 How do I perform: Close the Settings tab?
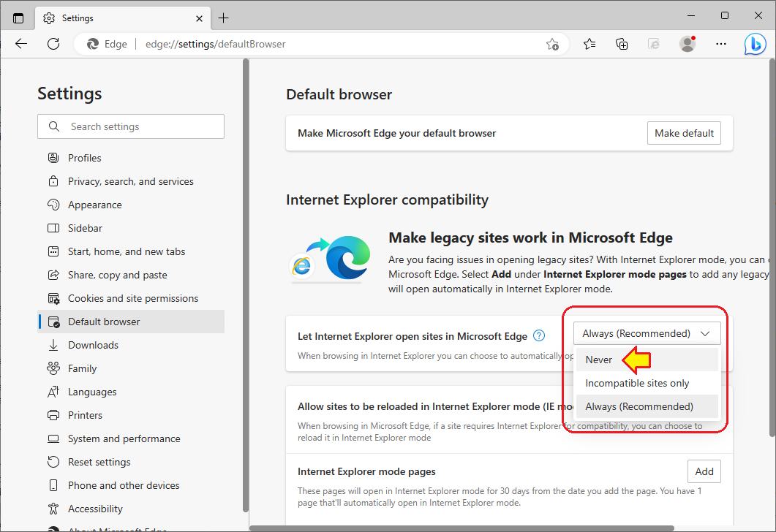[x=199, y=18]
